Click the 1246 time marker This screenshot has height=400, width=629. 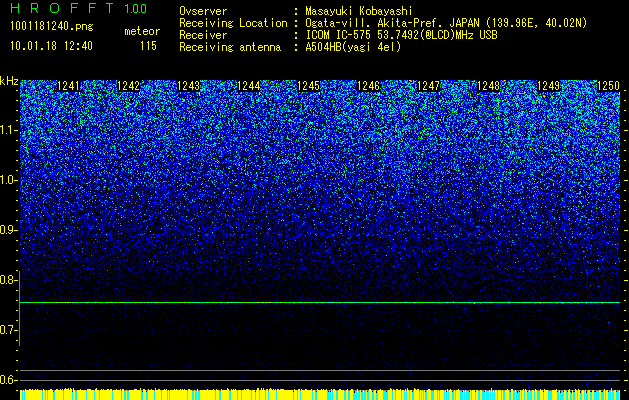[368, 85]
